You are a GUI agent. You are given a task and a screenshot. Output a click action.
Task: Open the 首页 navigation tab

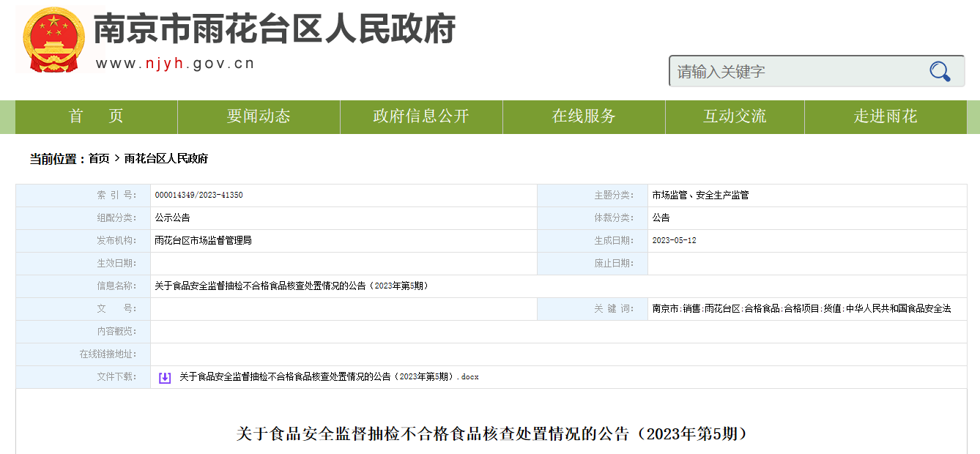tap(96, 116)
